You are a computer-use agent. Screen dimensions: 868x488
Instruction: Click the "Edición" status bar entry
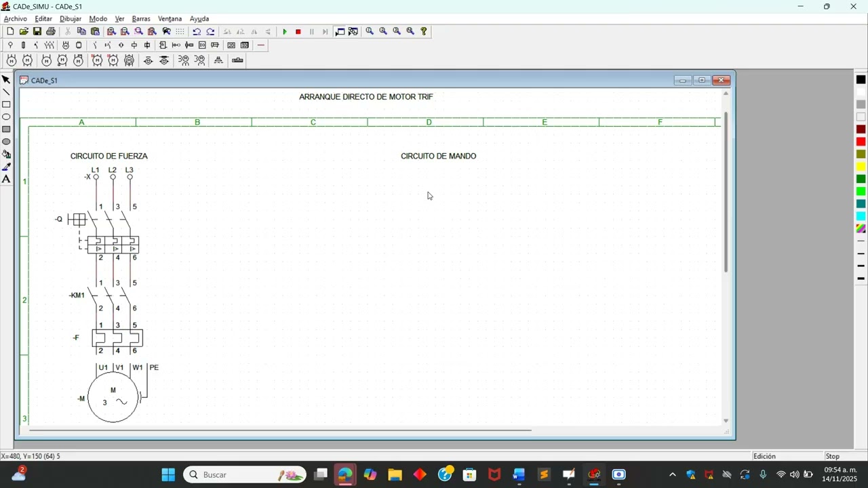[x=764, y=456]
